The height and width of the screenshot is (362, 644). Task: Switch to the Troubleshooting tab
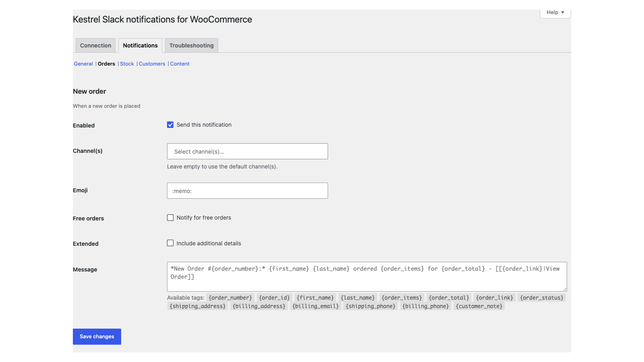[x=192, y=45]
